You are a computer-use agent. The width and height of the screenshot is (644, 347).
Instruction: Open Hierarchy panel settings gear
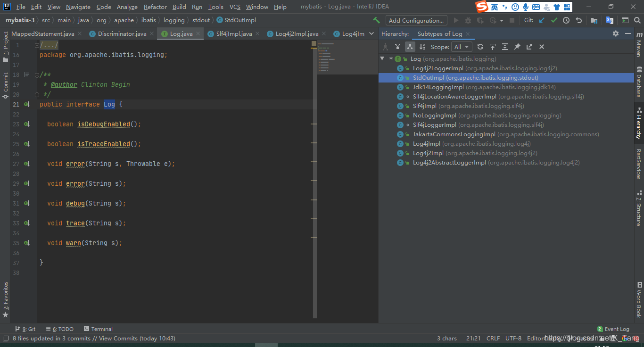(x=615, y=33)
